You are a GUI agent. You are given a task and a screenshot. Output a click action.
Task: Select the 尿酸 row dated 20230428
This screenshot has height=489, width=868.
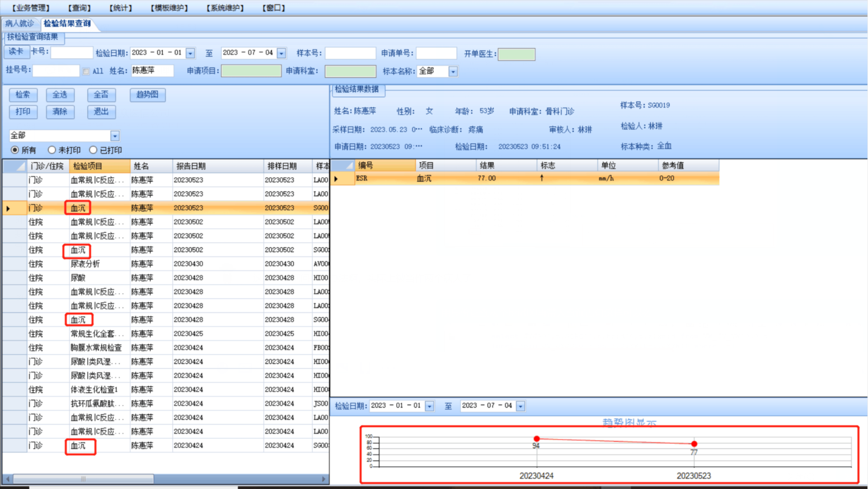(166, 278)
